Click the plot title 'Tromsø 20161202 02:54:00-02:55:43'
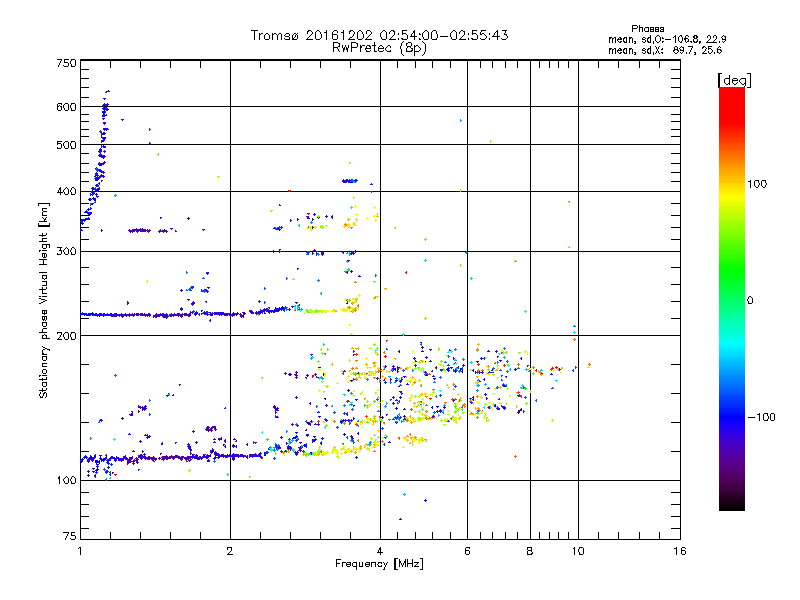The image size is (800, 600). (x=379, y=35)
